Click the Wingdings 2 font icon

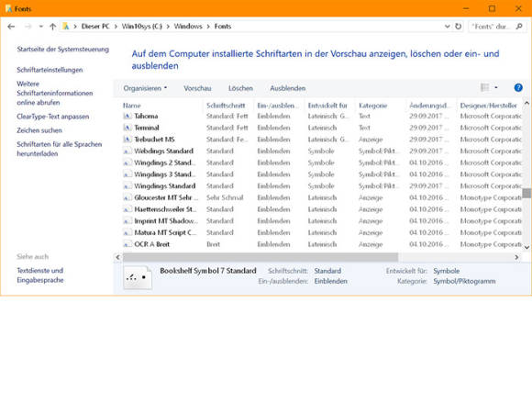(x=127, y=163)
